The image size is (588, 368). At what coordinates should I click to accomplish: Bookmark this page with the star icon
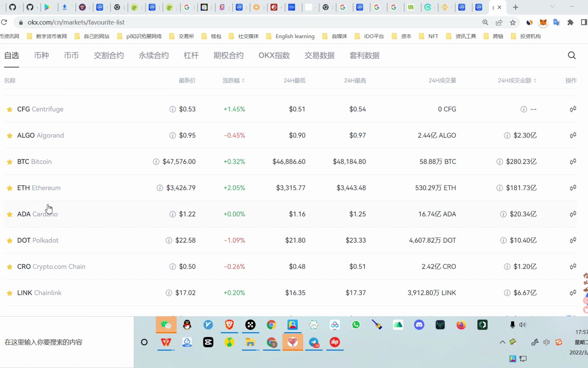pos(513,22)
